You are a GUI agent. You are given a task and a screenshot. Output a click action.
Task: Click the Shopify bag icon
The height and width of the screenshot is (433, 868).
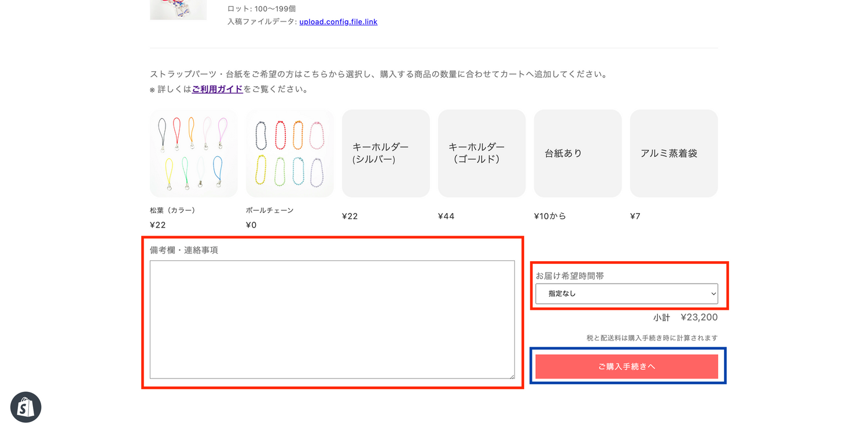click(x=25, y=407)
